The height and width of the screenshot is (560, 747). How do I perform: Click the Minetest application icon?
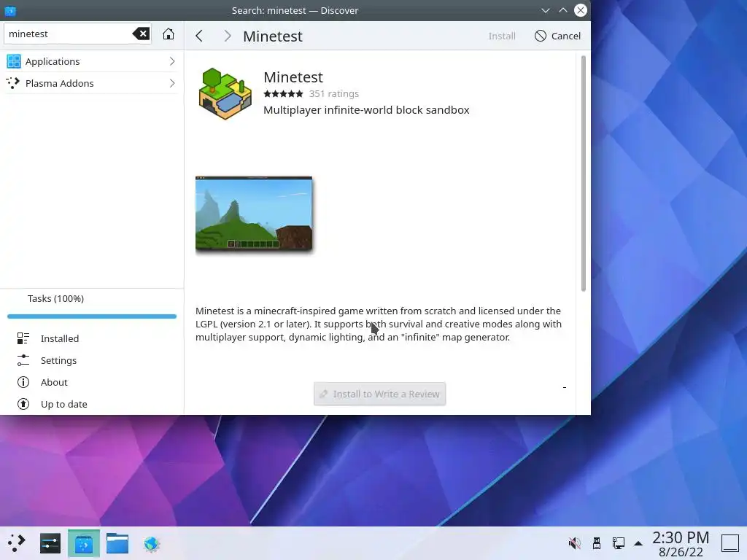(x=225, y=93)
